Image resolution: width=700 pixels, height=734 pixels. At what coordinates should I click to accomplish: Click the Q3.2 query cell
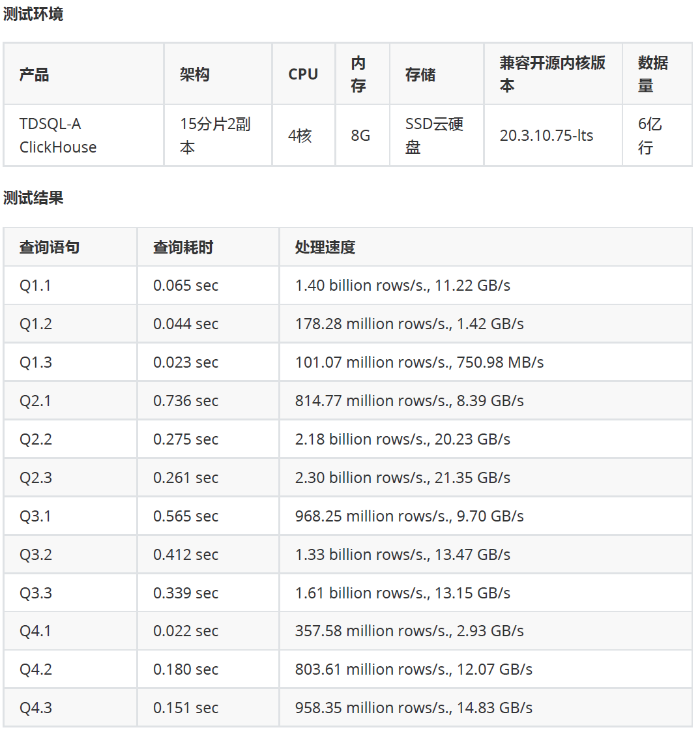[70, 554]
